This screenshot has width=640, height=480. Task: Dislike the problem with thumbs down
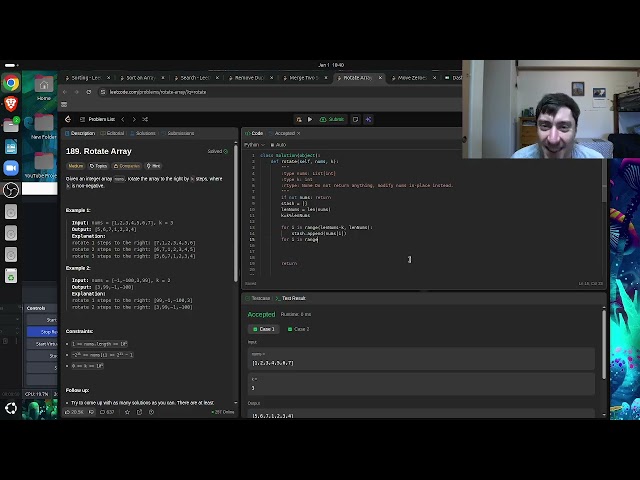click(x=91, y=412)
